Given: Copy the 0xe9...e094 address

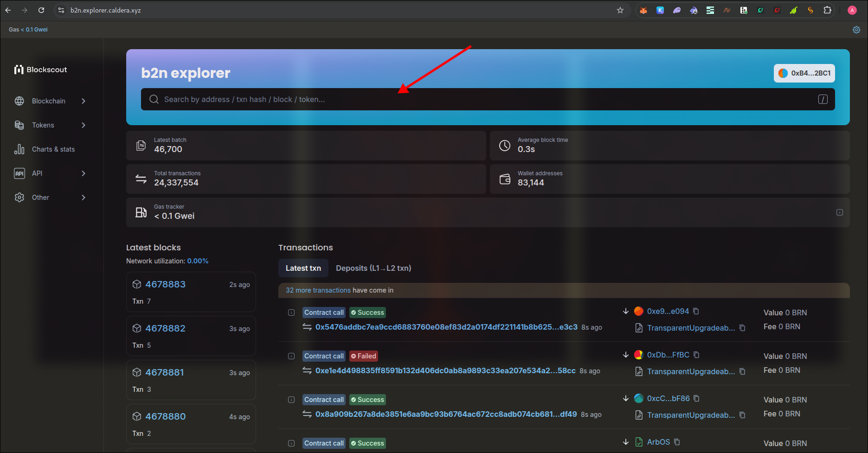Looking at the screenshot, I should tap(696, 311).
